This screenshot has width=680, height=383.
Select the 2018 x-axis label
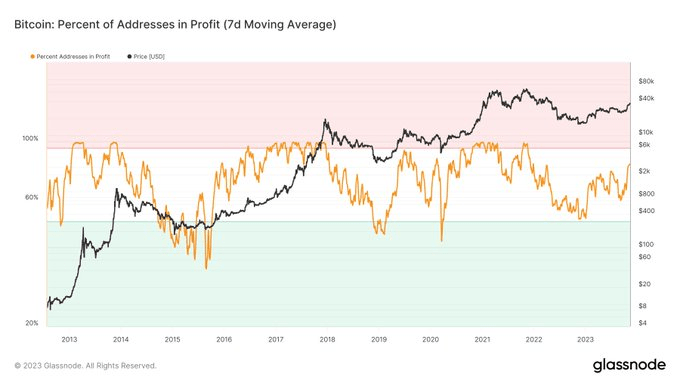click(x=327, y=339)
